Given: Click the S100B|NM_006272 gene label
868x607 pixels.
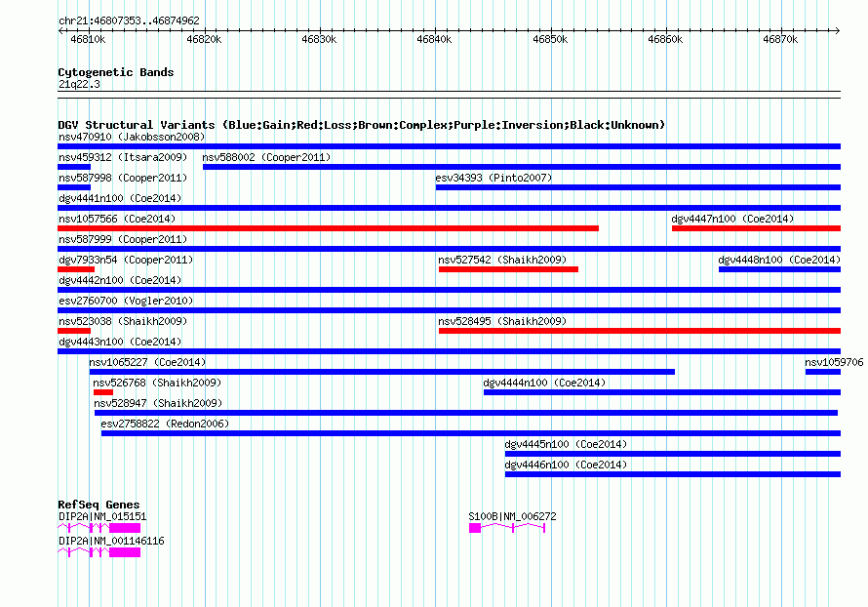Looking at the screenshot, I should pyautogui.click(x=513, y=516).
